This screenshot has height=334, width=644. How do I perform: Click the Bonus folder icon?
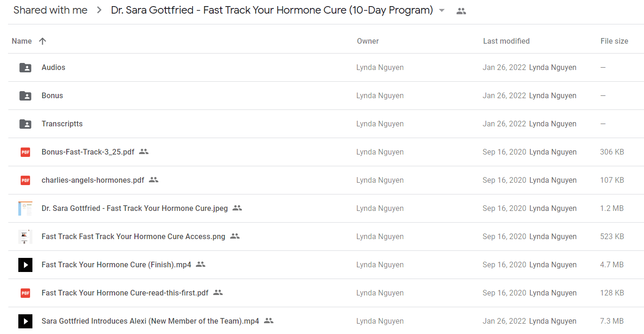[25, 96]
